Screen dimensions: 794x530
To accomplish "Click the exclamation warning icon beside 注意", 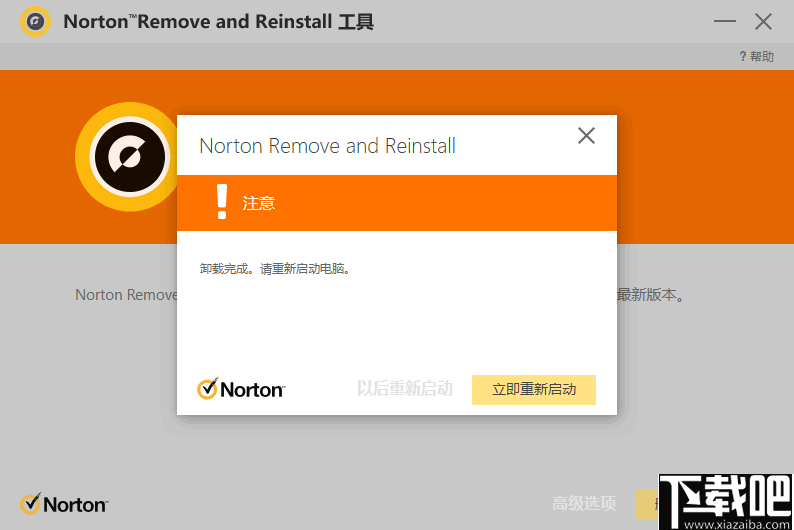I will coord(222,201).
